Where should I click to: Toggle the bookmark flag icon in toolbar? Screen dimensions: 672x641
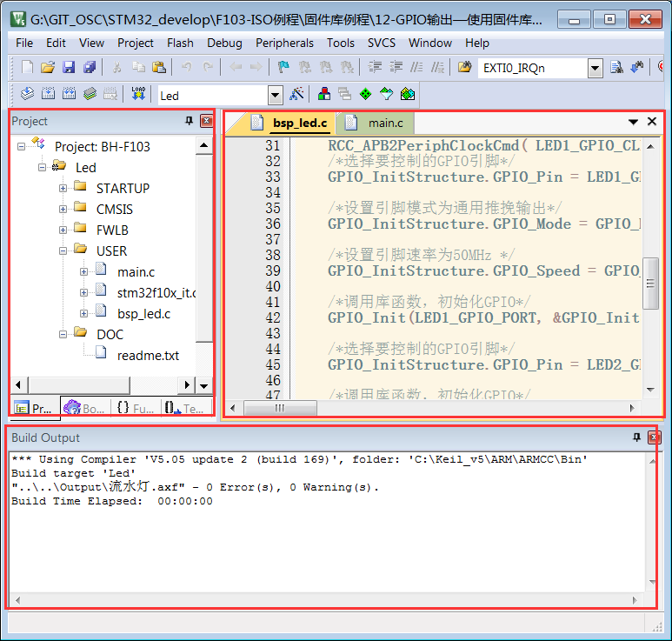(x=283, y=68)
